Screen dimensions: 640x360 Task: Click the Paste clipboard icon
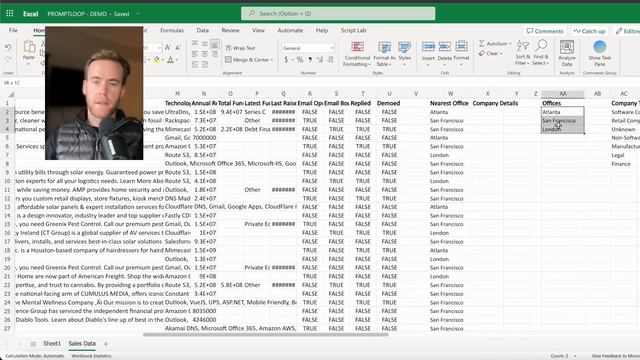29,47
